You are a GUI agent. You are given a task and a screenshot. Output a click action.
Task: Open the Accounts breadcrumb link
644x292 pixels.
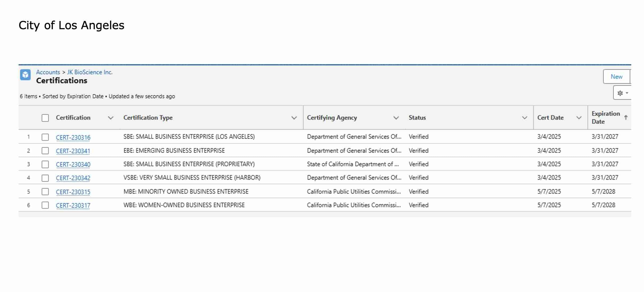click(48, 72)
